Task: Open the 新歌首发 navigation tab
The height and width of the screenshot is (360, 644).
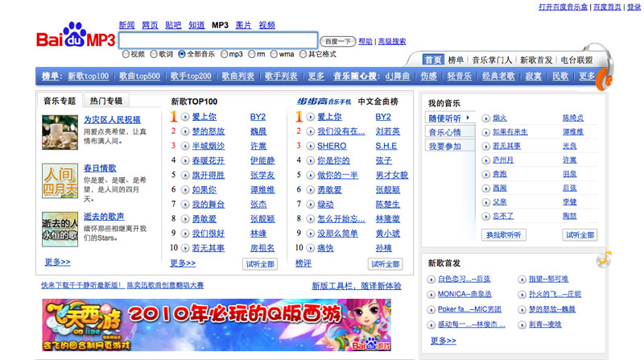Action: (x=536, y=60)
